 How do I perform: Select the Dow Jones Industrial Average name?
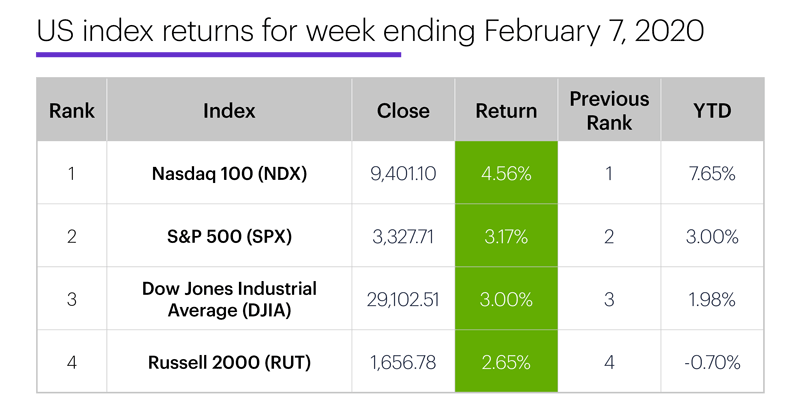(229, 300)
